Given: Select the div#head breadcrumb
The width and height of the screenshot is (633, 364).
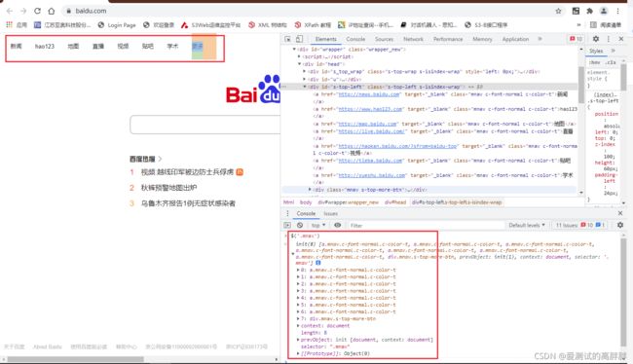Looking at the screenshot, I should point(395,202).
